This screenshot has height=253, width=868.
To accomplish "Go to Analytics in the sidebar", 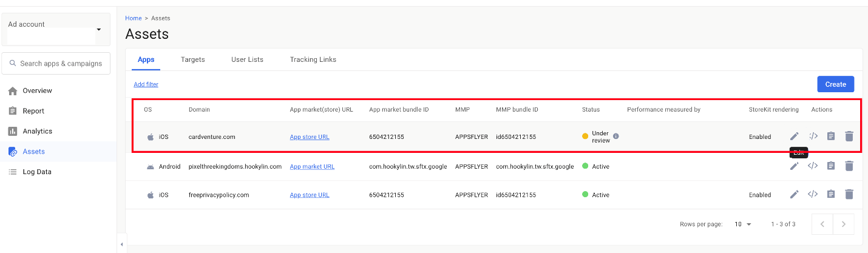I will pos(37,131).
